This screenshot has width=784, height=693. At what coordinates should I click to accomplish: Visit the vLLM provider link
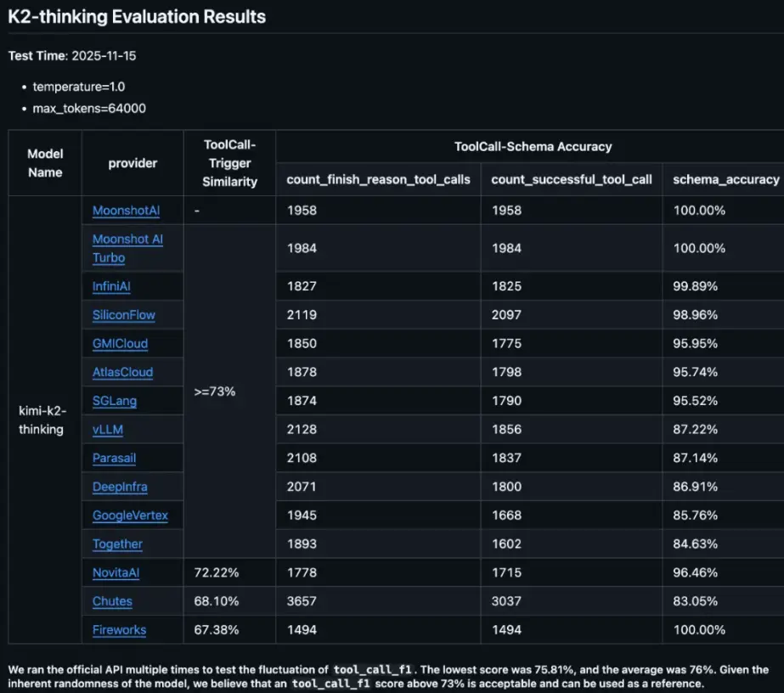pos(108,430)
